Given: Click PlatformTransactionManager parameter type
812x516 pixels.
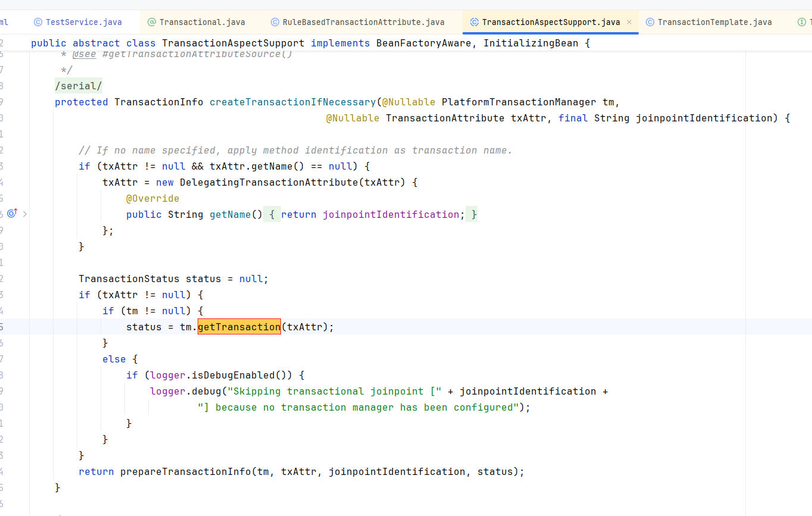Looking at the screenshot, I should tap(519, 102).
